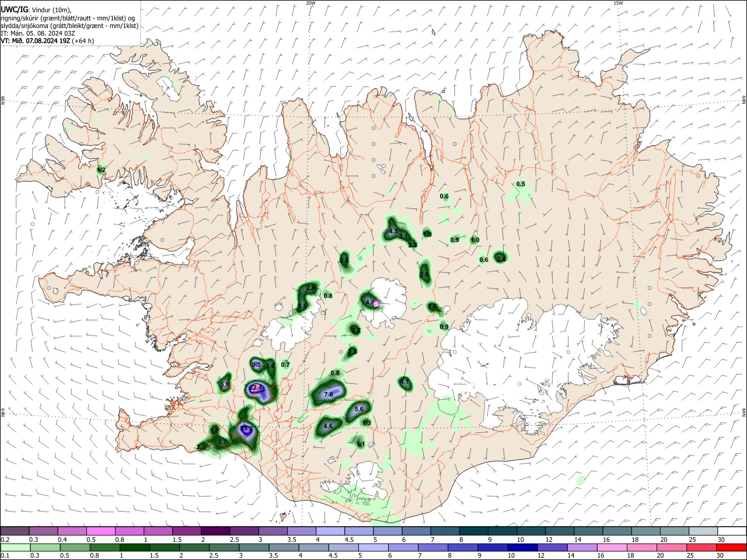Select the 5.6 precipitation label

tap(359, 409)
